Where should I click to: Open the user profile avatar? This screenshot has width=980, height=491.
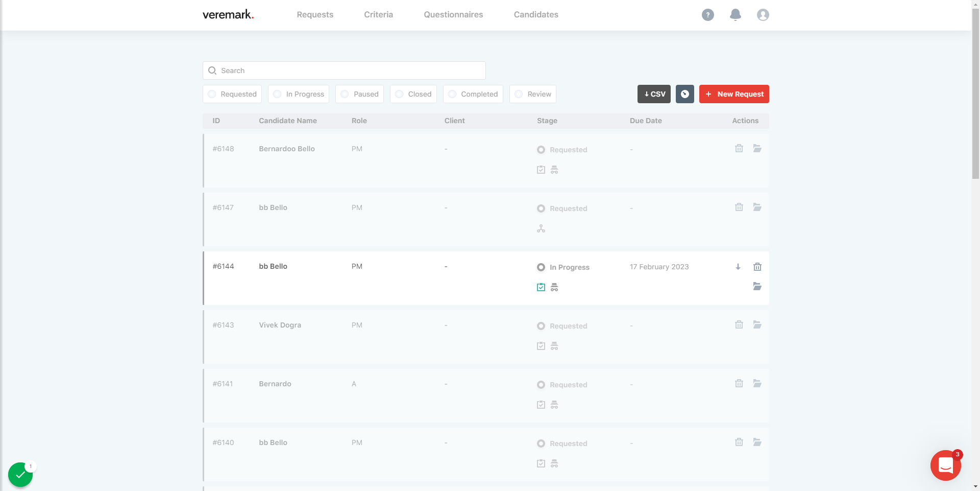(763, 15)
